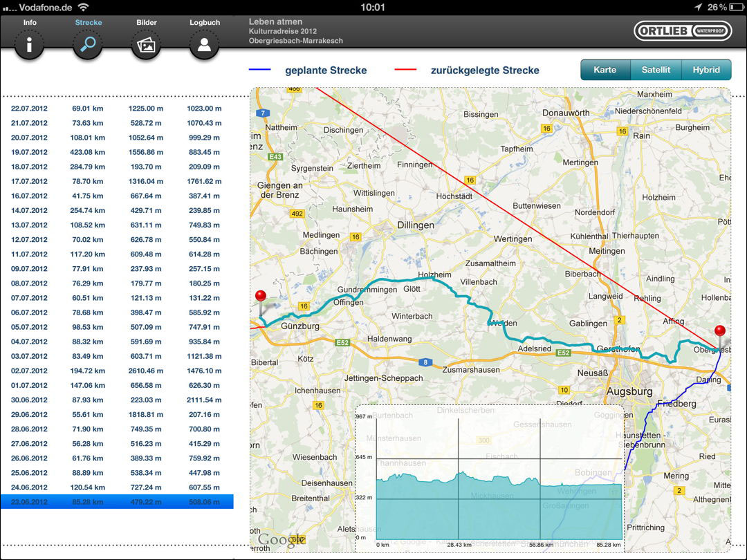The height and width of the screenshot is (560, 747).
Task: Select the 17.07.2012 route entry
Action: 117,181
